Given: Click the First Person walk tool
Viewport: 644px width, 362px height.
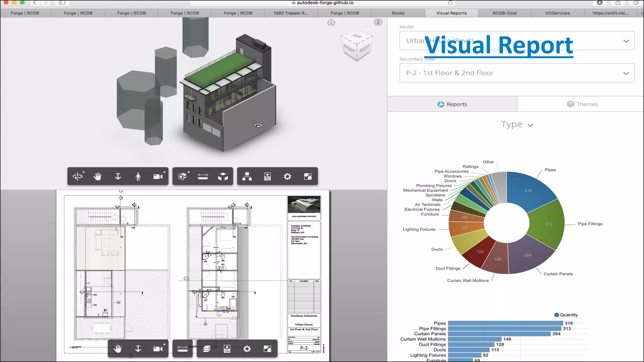Looking at the screenshot, I should [138, 176].
